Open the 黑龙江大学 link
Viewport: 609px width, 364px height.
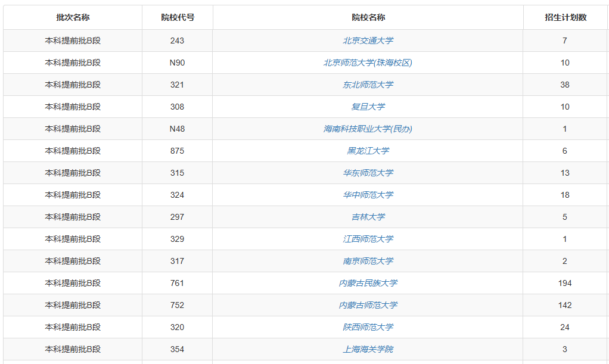(x=368, y=151)
